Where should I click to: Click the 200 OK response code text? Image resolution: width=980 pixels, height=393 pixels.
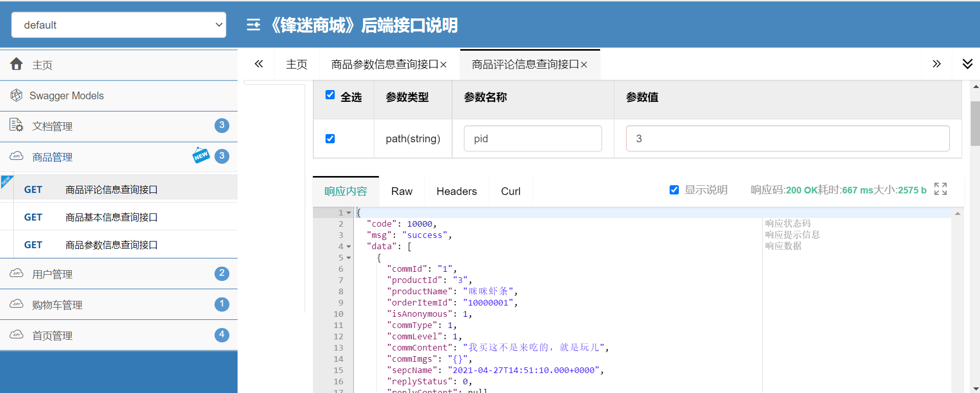[801, 190]
